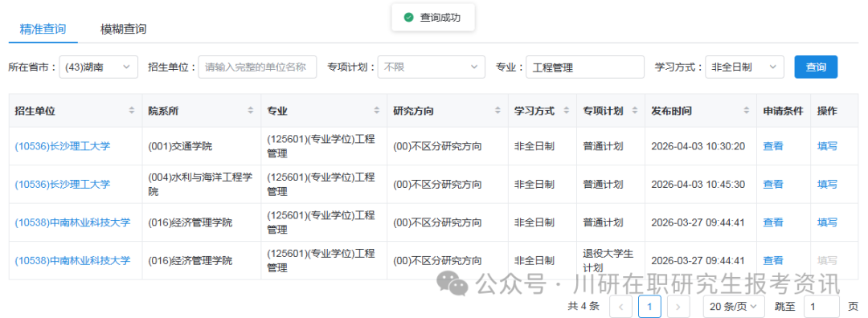Sort by the 专业 column sort icon
The image size is (868, 318).
(376, 111)
